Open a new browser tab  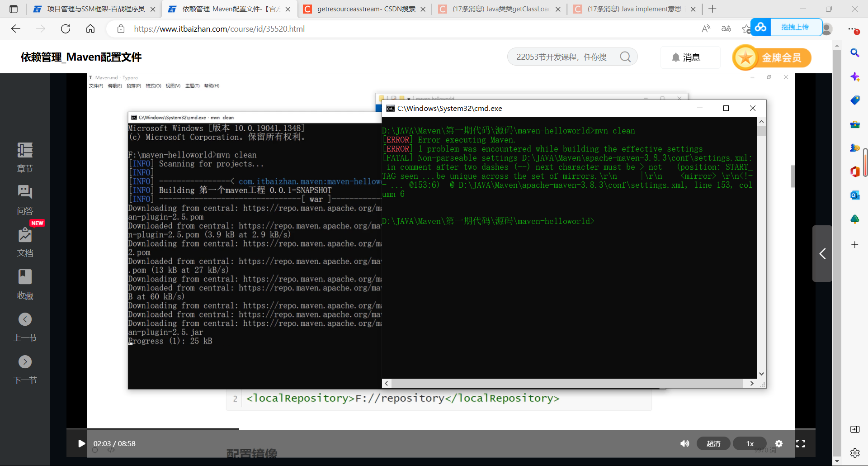point(712,9)
